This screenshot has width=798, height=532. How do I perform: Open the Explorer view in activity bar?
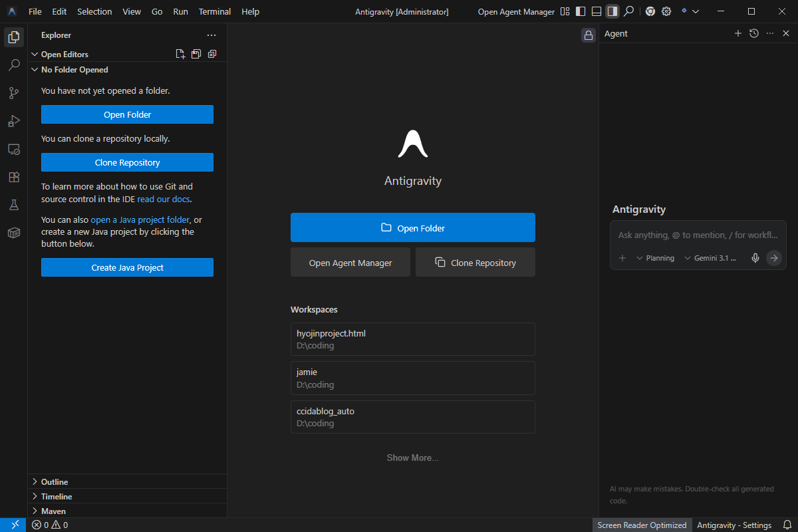13,37
